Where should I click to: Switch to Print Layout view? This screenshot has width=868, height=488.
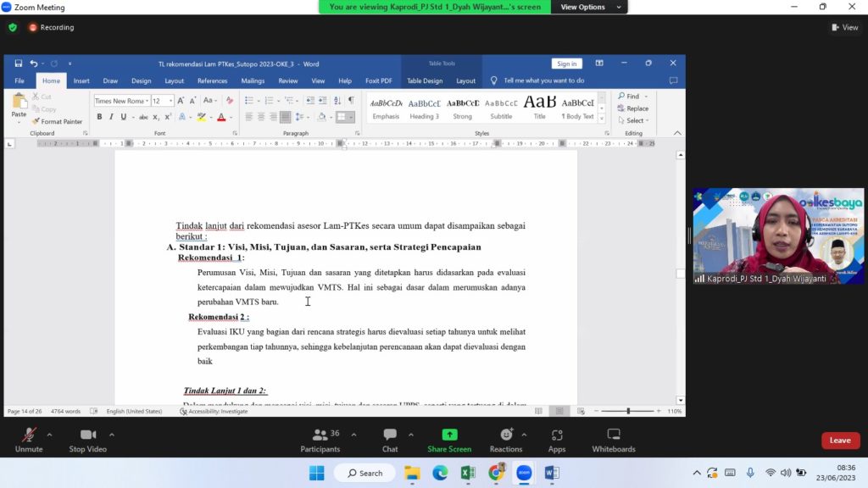(559, 411)
